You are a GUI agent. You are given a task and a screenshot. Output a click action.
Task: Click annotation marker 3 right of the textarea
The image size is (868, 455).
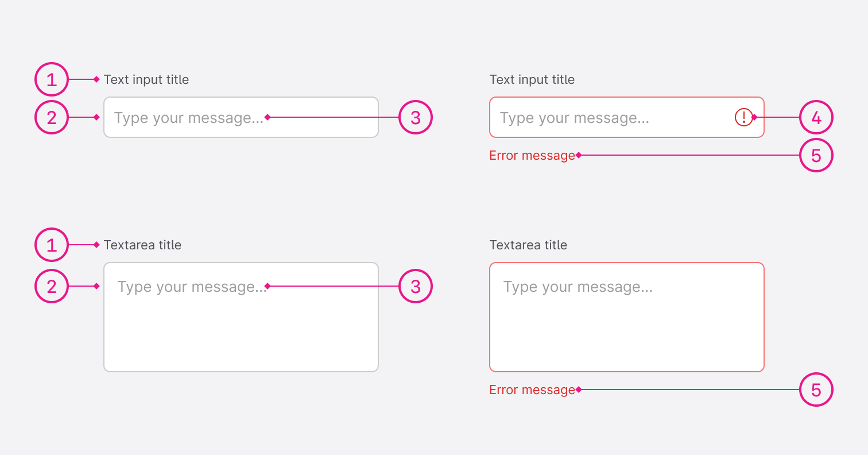pyautogui.click(x=415, y=286)
